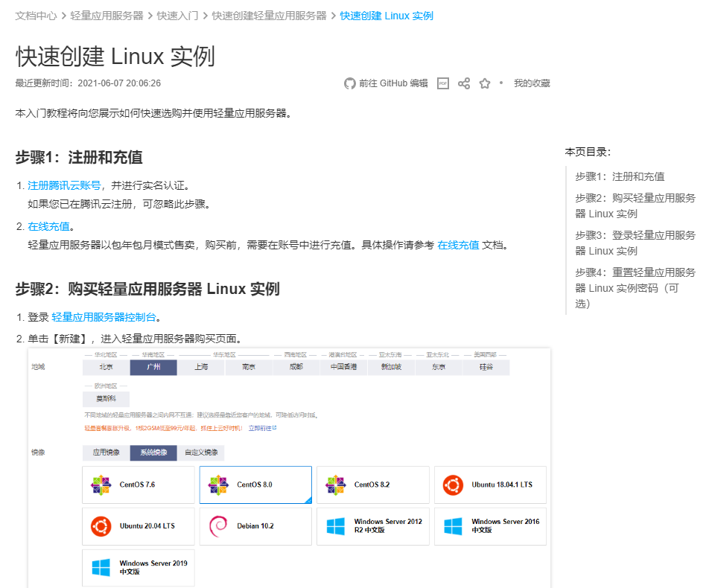Open 轻量应用服务器控制台 link
Screen dimensions: 709x588
click(104, 317)
